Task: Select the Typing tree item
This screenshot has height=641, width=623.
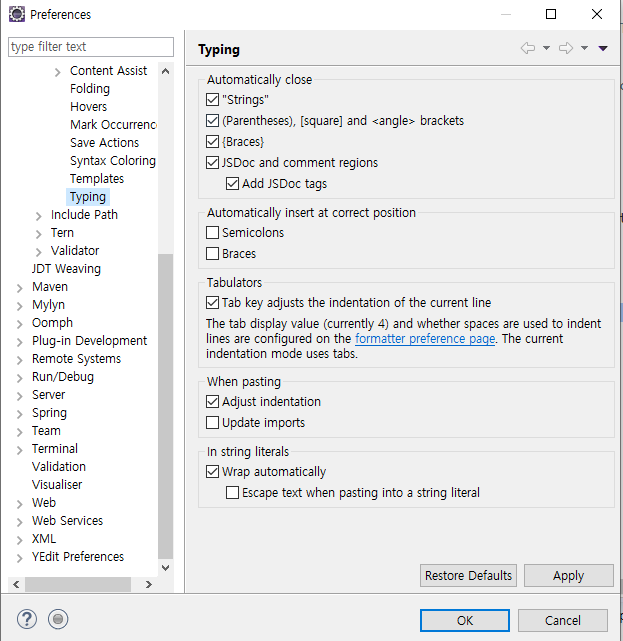Action: [88, 197]
